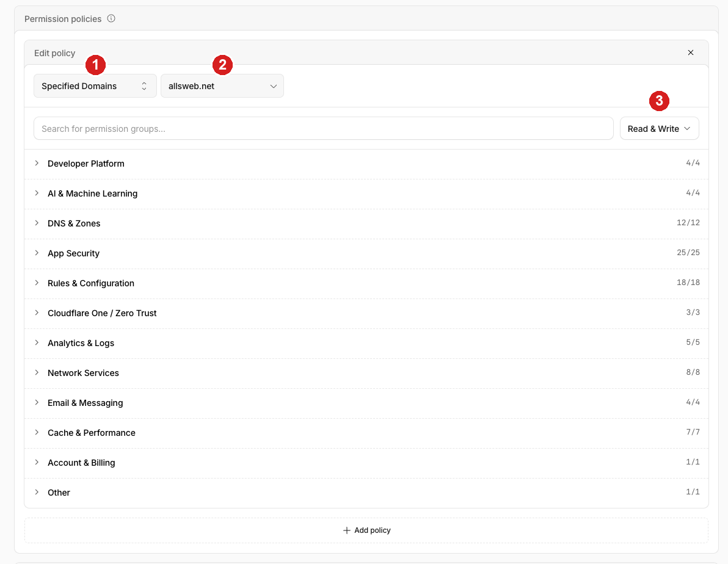This screenshot has width=728, height=564.
Task: Open the Read & Write access dropdown
Action: pyautogui.click(x=659, y=129)
